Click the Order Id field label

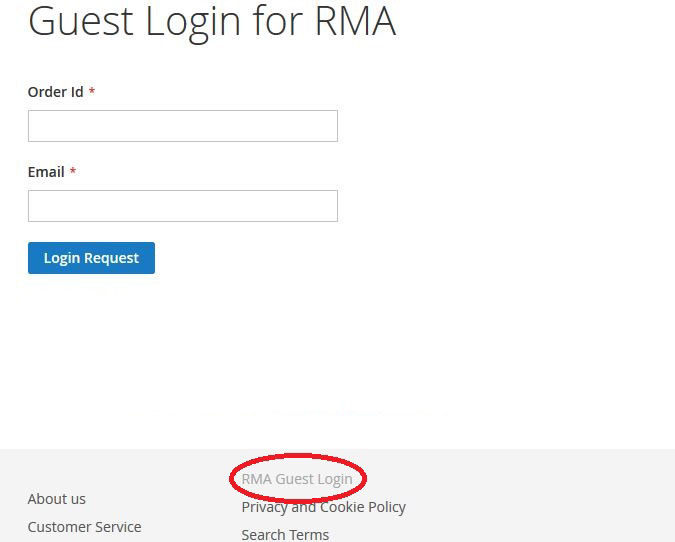[56, 92]
